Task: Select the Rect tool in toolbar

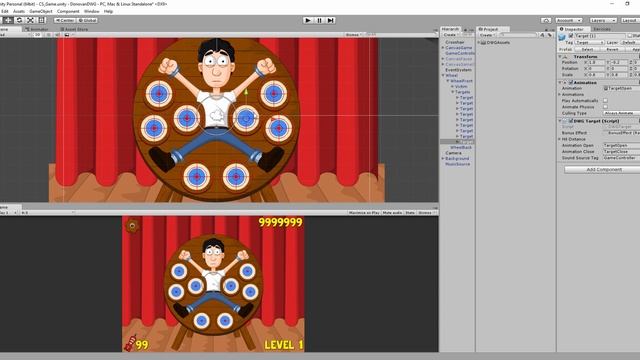Action: 41,20
